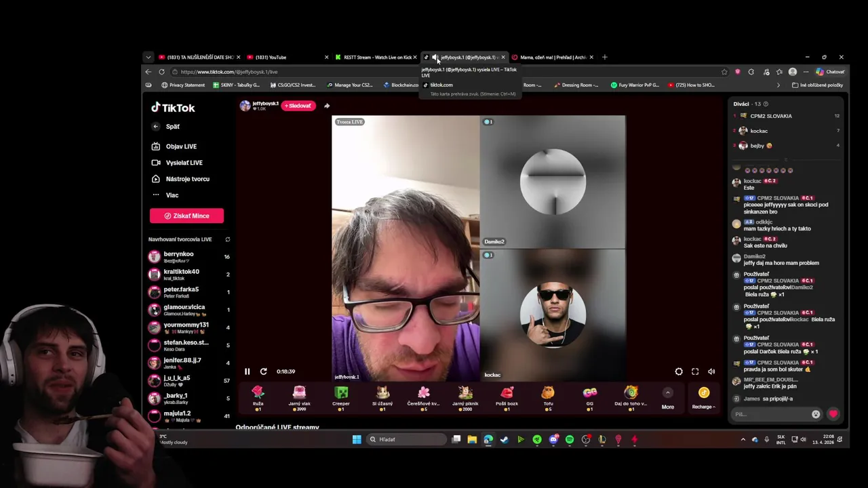Send a heart like in chat
The height and width of the screenshot is (488, 868).
coord(833,414)
